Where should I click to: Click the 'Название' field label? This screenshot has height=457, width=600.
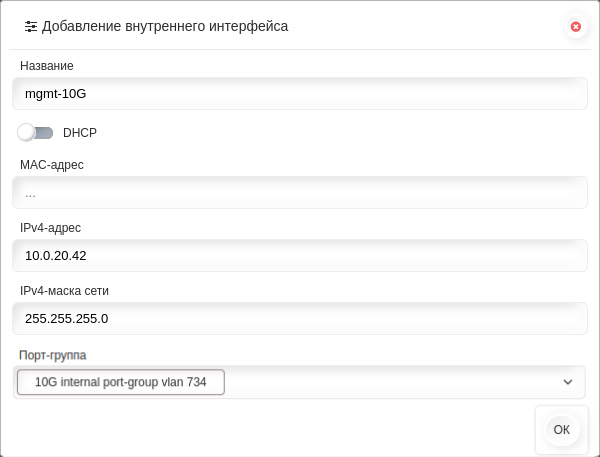(47, 65)
